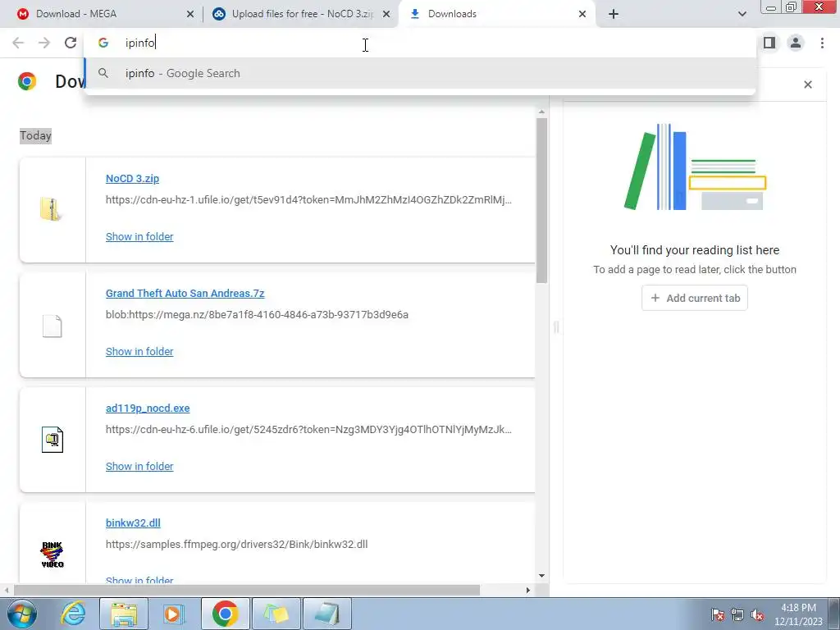
Task: Click the ufile.io source URL for NoCD 3.zip
Action: 308,200
